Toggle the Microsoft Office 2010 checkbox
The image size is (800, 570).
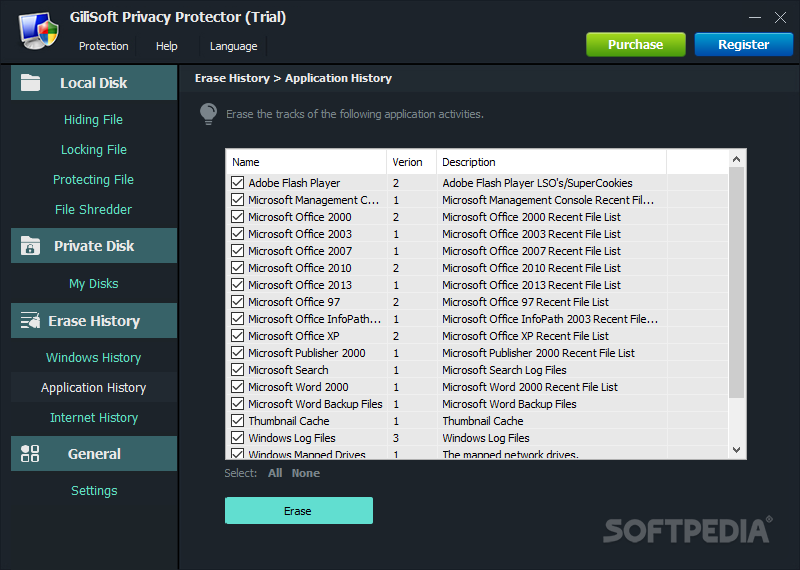[237, 268]
